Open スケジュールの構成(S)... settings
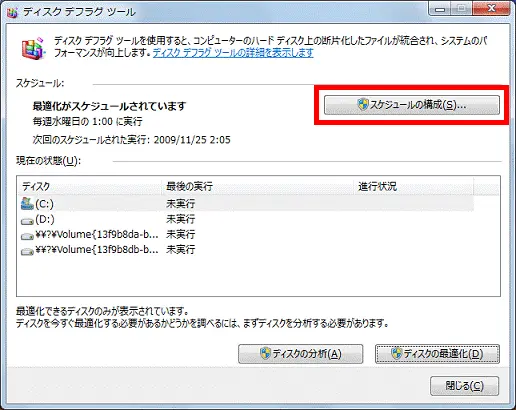The image size is (516, 410). (412, 105)
